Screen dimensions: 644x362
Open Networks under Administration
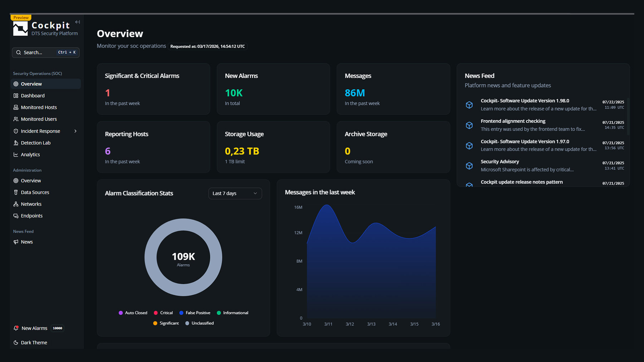[x=31, y=204]
